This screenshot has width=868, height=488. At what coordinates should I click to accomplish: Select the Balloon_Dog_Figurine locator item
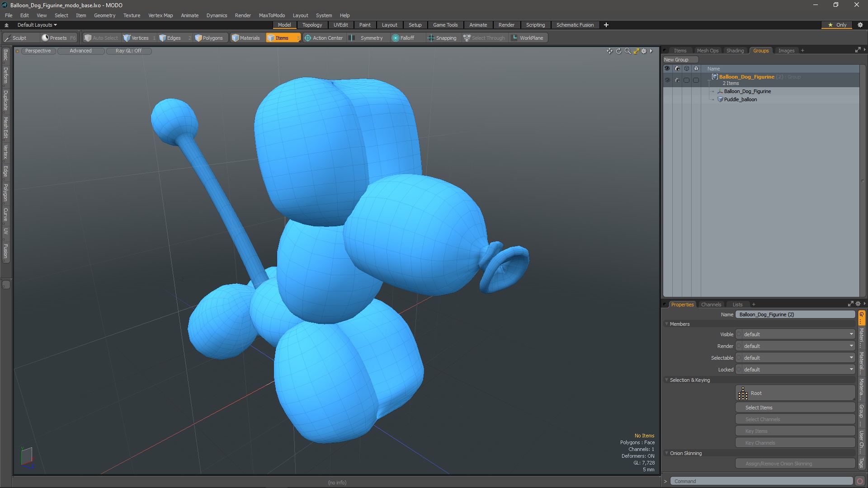[x=747, y=91]
